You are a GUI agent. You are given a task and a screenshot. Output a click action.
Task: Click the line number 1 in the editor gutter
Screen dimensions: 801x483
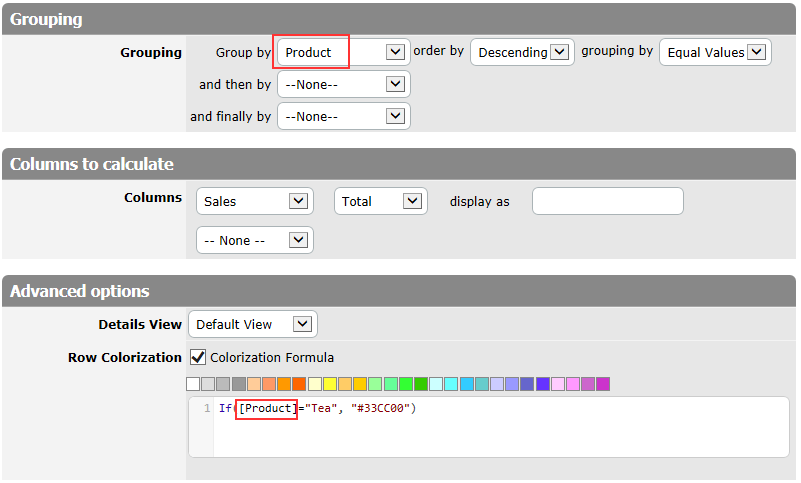coord(207,408)
